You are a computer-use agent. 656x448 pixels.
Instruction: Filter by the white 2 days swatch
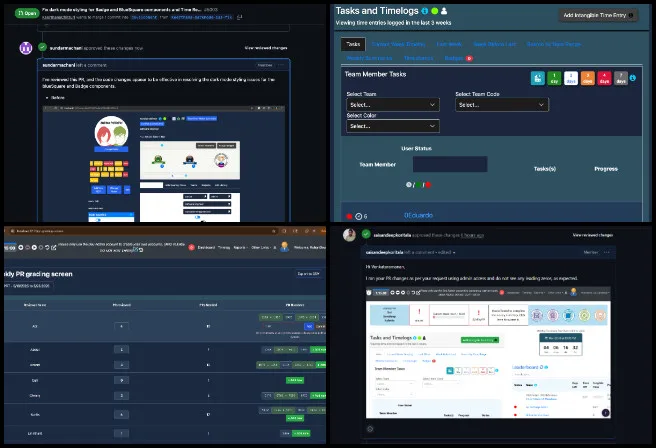pos(571,78)
